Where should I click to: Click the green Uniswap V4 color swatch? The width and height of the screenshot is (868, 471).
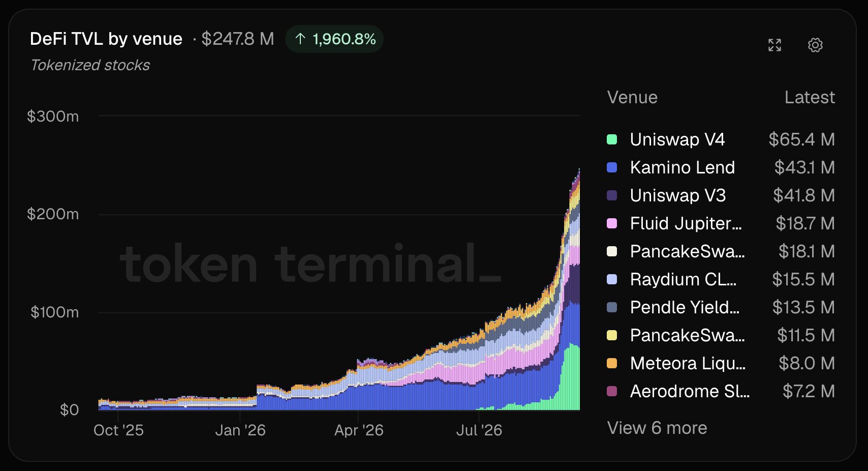[x=612, y=139]
